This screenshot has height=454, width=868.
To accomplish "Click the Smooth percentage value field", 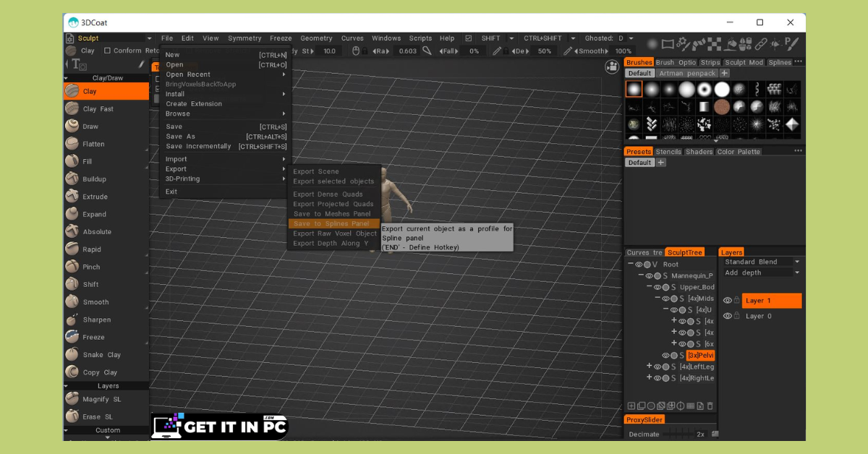I will click(x=623, y=51).
